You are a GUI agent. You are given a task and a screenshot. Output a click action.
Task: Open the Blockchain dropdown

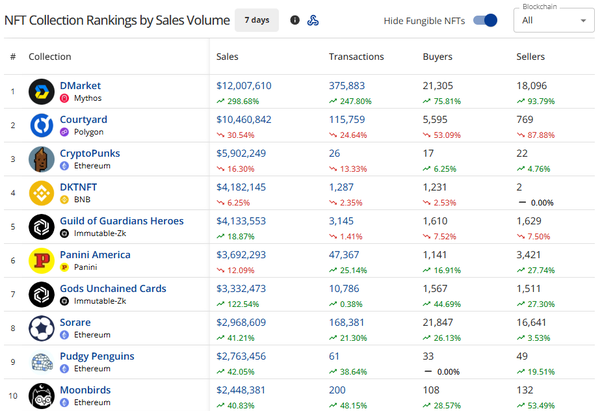(x=553, y=20)
